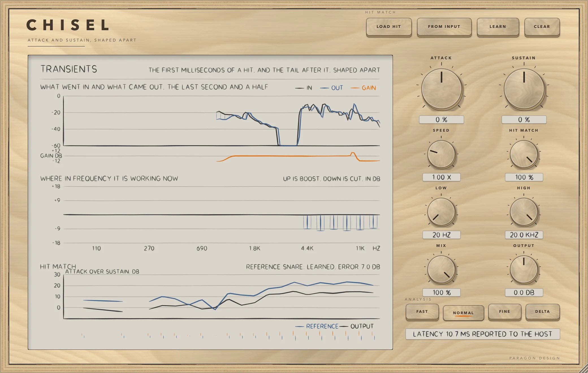Image resolution: width=588 pixels, height=373 pixels.
Task: Click the Paragon Design label
Action: tap(535, 358)
